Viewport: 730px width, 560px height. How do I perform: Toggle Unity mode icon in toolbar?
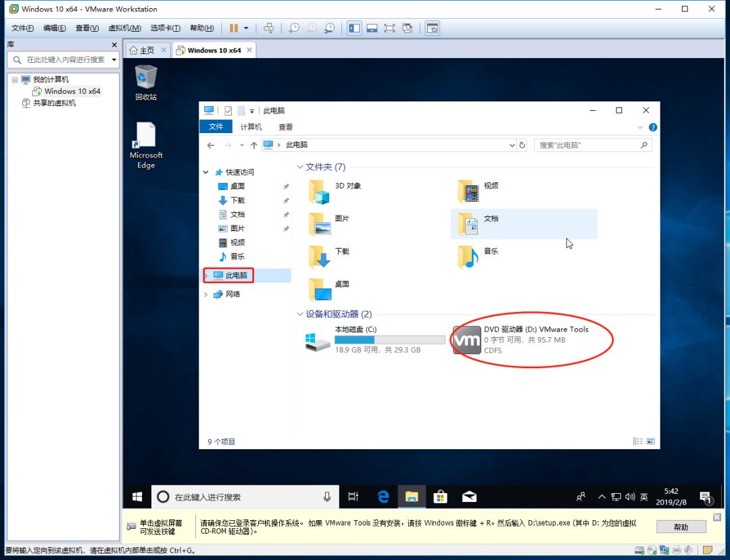(408, 28)
